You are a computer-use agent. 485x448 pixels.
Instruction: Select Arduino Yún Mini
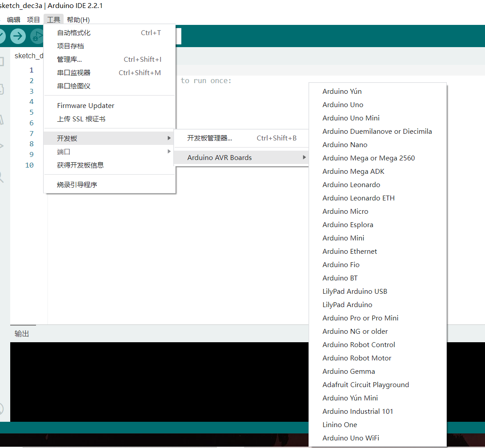[378, 398]
